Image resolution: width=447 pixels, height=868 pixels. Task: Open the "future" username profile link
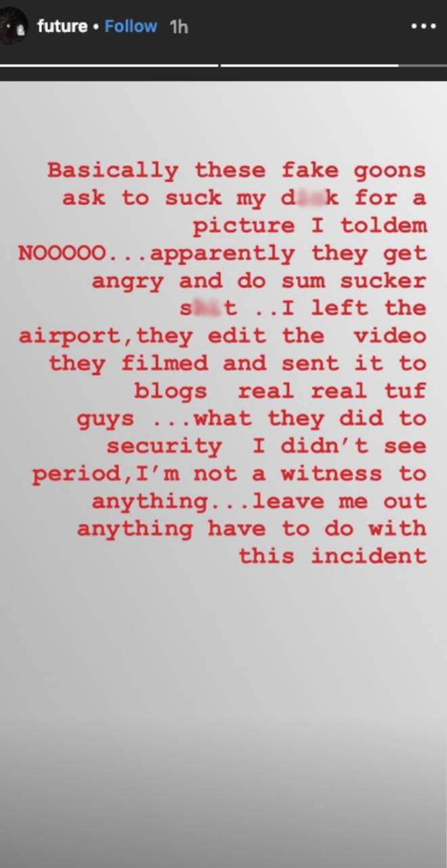pos(62,26)
